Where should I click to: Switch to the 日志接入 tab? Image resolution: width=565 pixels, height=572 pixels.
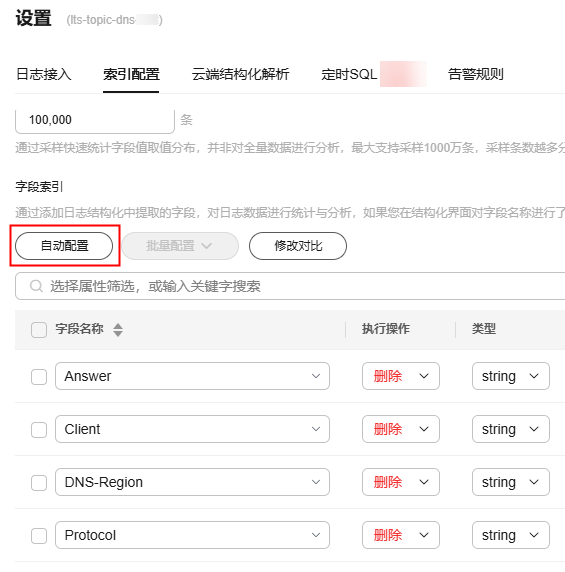coord(44,74)
